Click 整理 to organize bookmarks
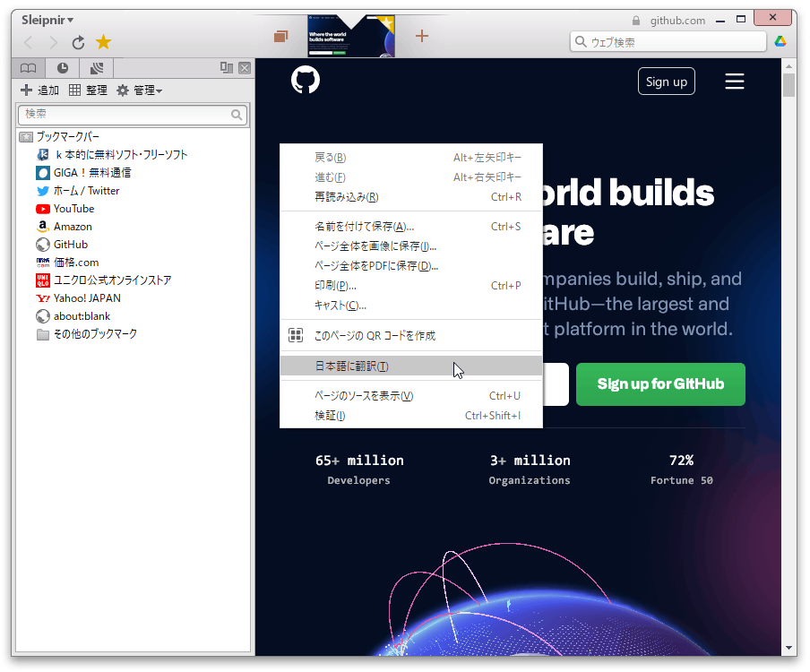This screenshot has height=672, width=810. (88, 90)
